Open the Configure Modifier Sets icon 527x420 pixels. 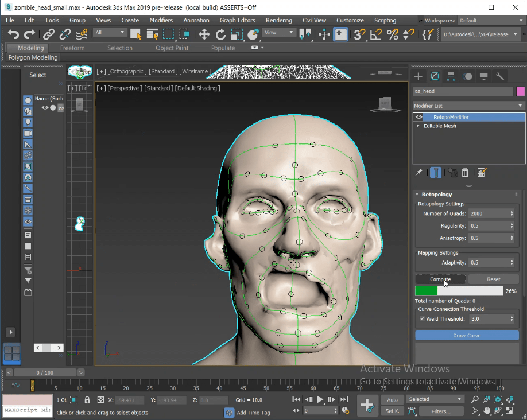point(482,172)
